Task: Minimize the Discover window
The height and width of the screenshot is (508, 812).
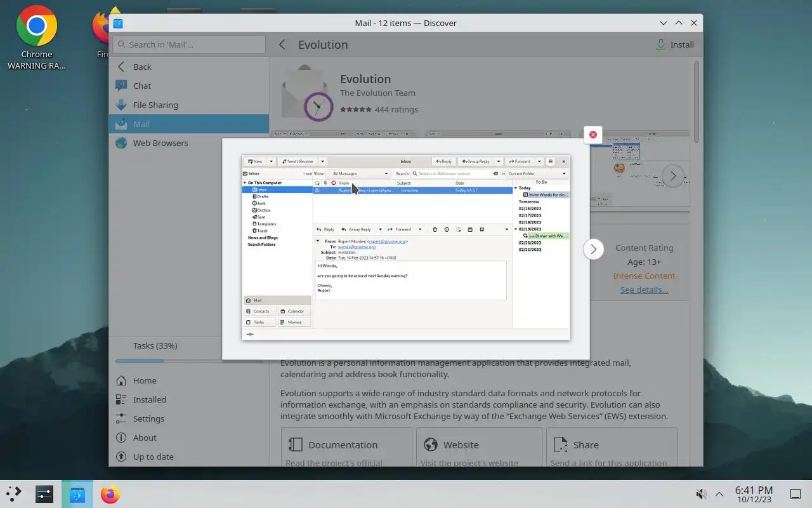Action: 664,23
